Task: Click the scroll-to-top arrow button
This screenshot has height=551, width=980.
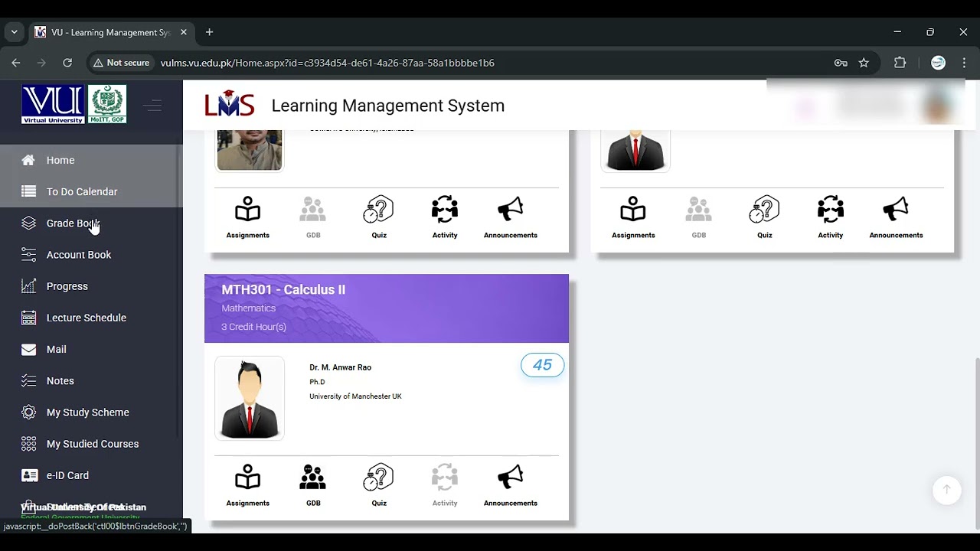Action: tap(946, 490)
